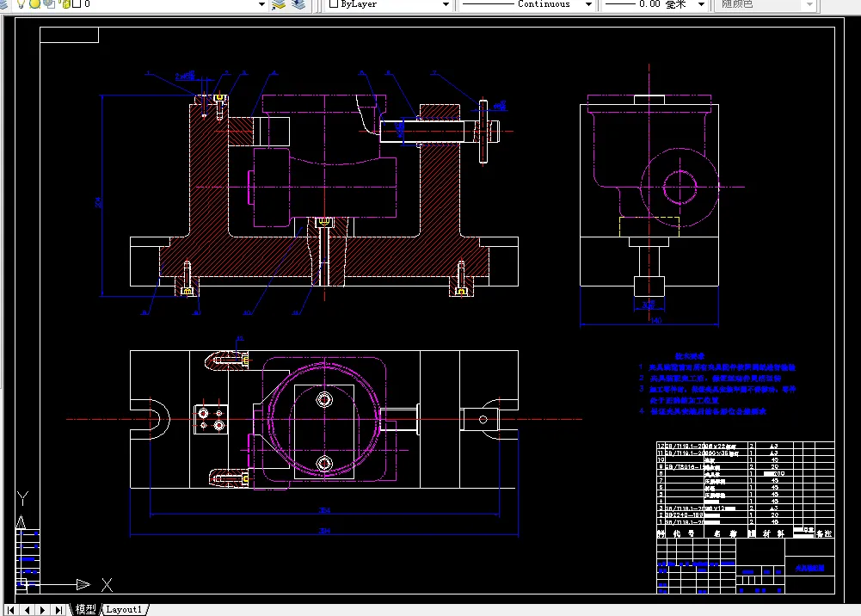861x616 pixels.
Task: Open the 随颜色 plot style dropdown
Action: click(810, 3)
